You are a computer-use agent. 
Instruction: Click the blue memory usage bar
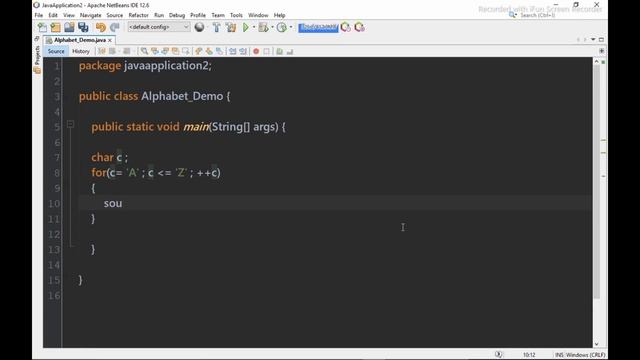tap(318, 27)
